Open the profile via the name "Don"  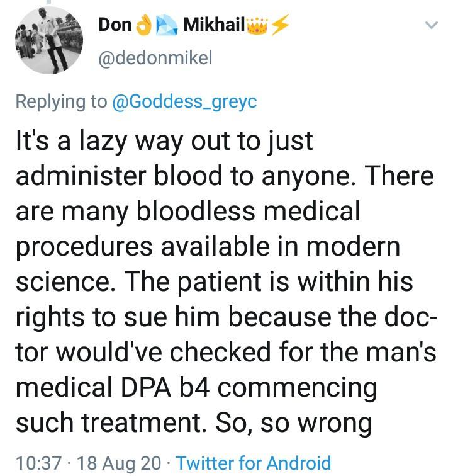[x=115, y=25]
